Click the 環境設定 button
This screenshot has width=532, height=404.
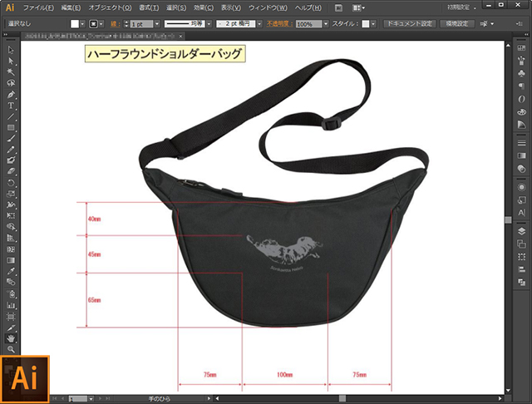click(457, 24)
